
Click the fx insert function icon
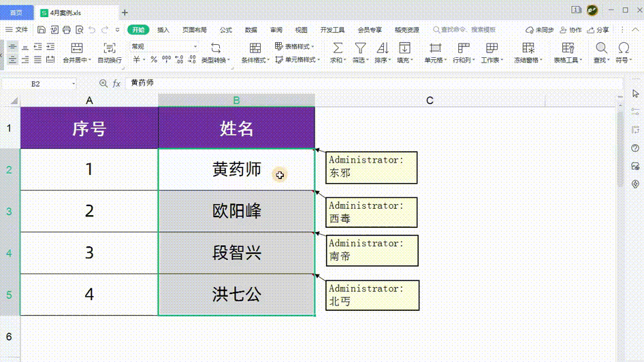[x=116, y=83]
